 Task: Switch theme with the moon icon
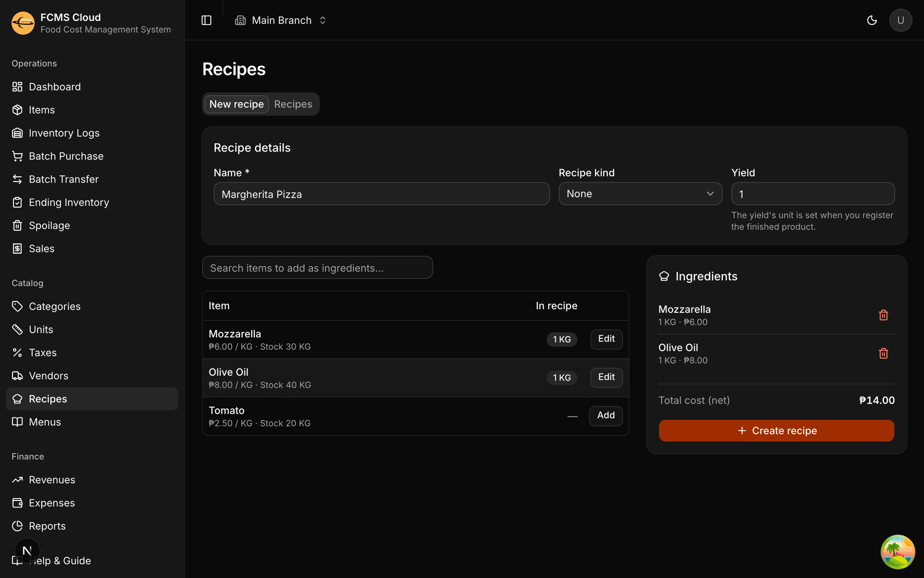(x=872, y=20)
